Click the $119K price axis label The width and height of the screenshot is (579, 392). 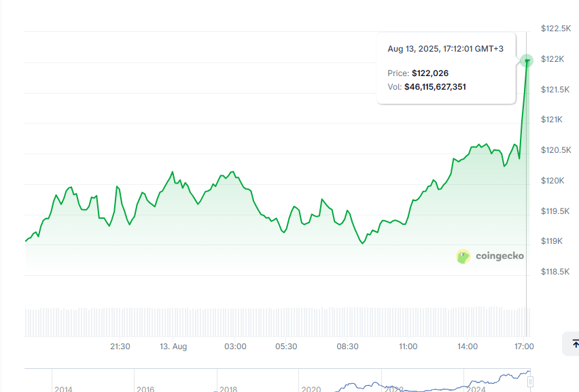pos(552,241)
